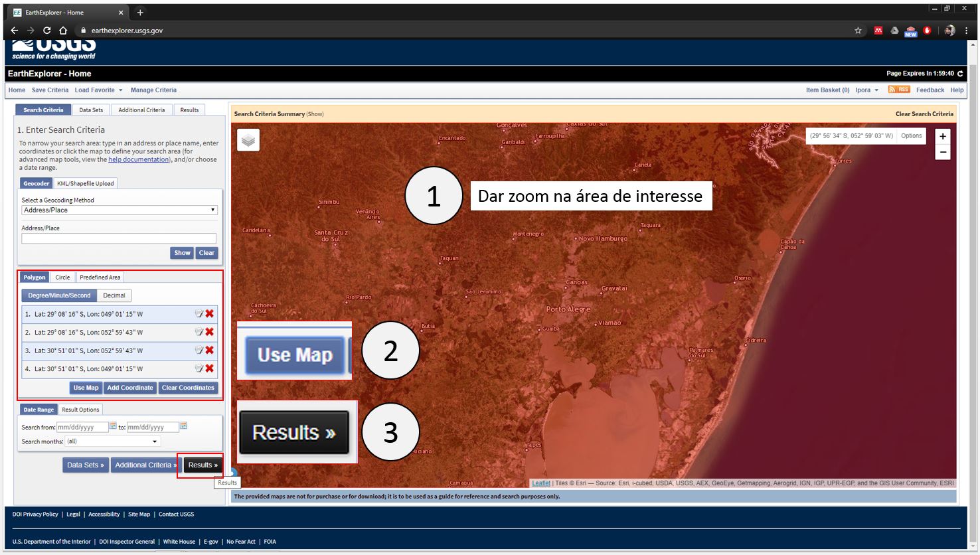Expand the Search months dropdown
This screenshot has height=555, width=980.
click(x=113, y=441)
